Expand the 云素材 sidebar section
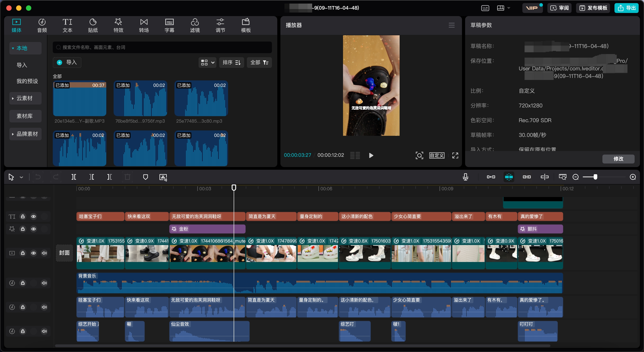This screenshot has width=644, height=352. pyautogui.click(x=25, y=98)
